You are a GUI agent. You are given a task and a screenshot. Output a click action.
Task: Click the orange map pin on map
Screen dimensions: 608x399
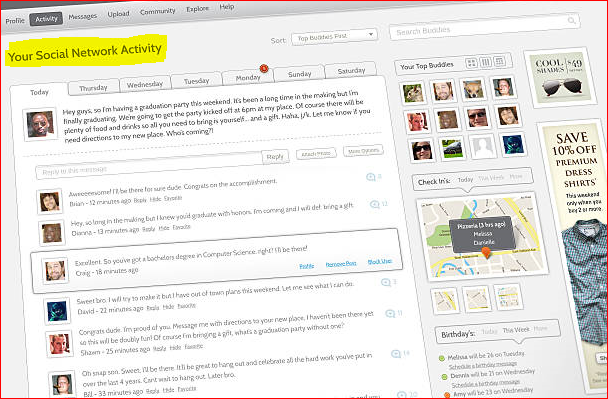pos(486,254)
